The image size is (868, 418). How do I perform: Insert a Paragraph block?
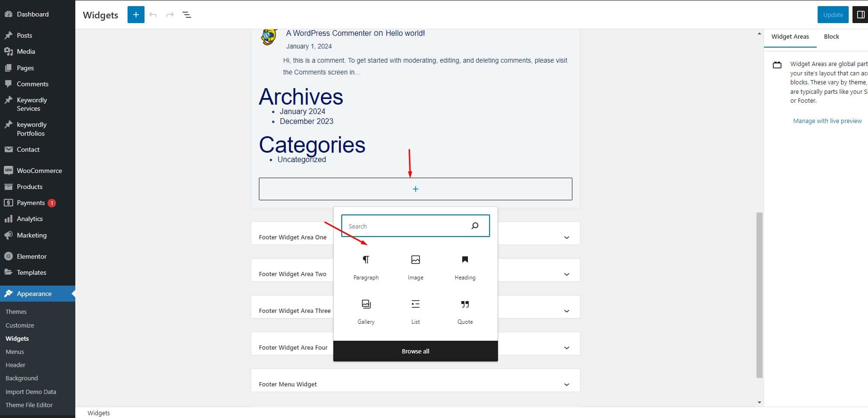click(366, 267)
